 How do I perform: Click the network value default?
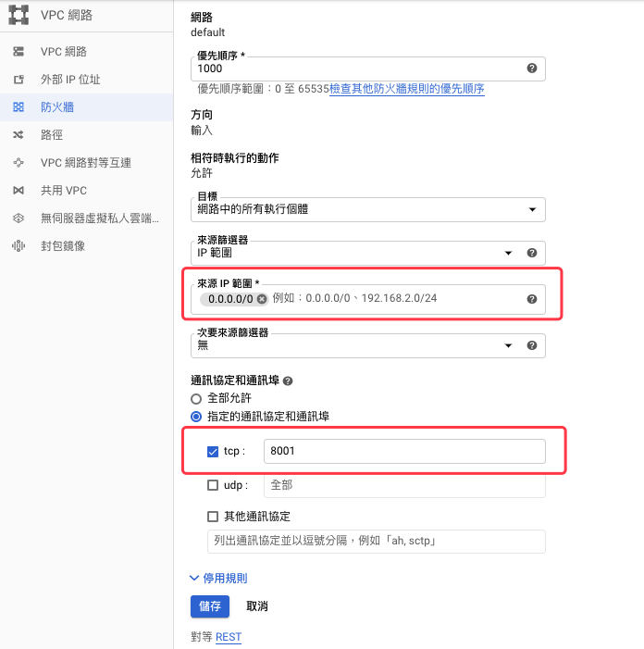[x=207, y=32]
